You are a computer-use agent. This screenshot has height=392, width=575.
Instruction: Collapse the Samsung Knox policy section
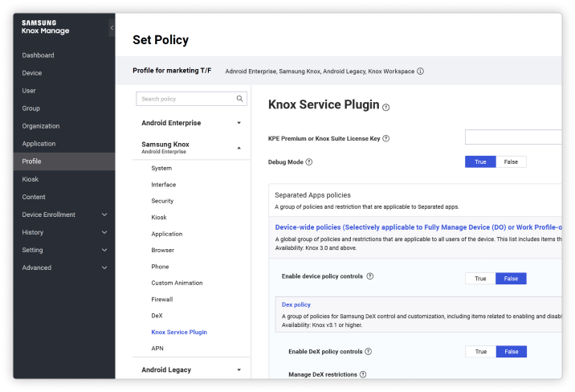click(x=239, y=148)
